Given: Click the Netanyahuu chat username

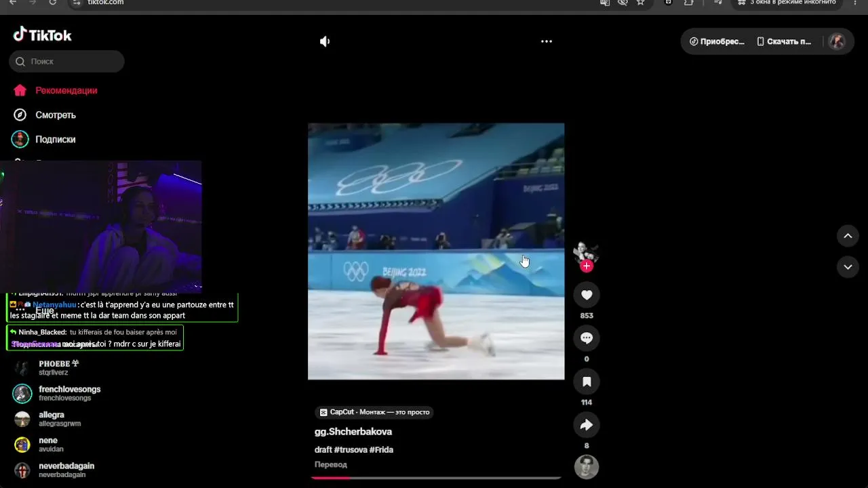Looking at the screenshot, I should pyautogui.click(x=55, y=305).
